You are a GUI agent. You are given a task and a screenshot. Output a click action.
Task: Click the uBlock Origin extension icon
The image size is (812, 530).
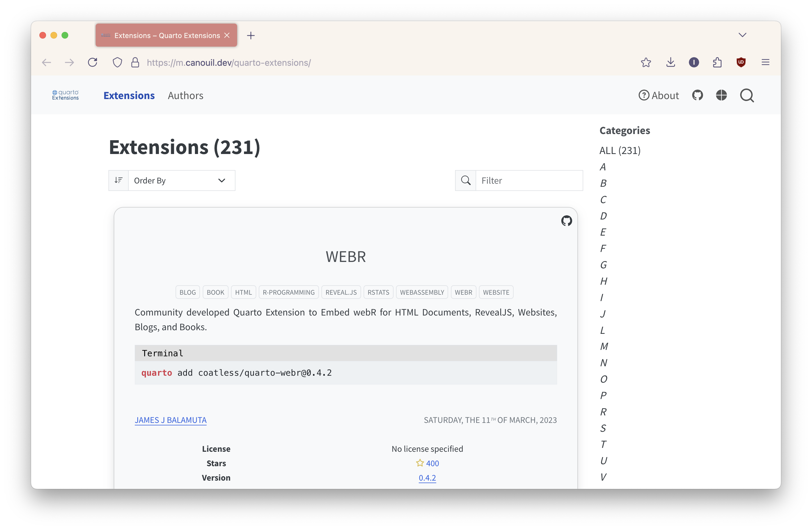click(x=741, y=62)
